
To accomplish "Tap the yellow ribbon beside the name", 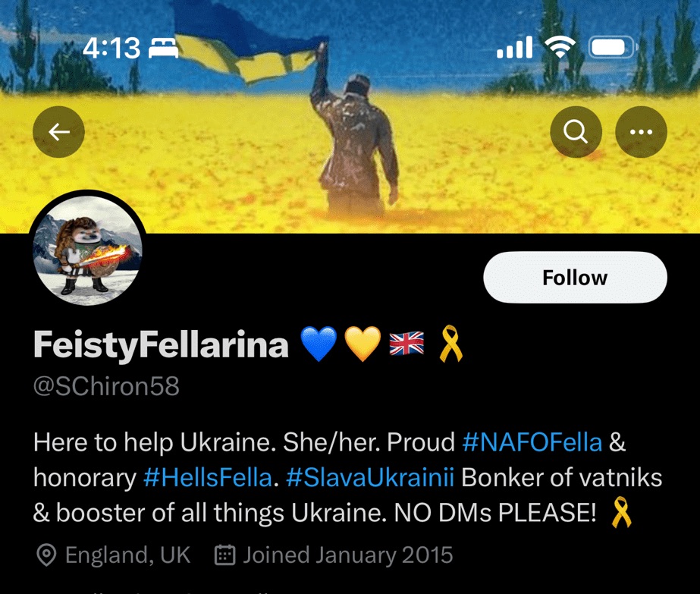I will 451,344.
